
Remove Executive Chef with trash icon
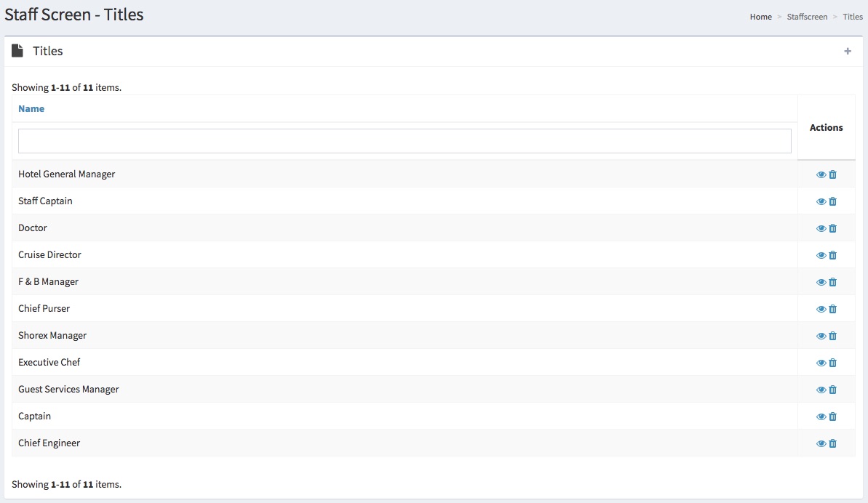click(x=833, y=363)
